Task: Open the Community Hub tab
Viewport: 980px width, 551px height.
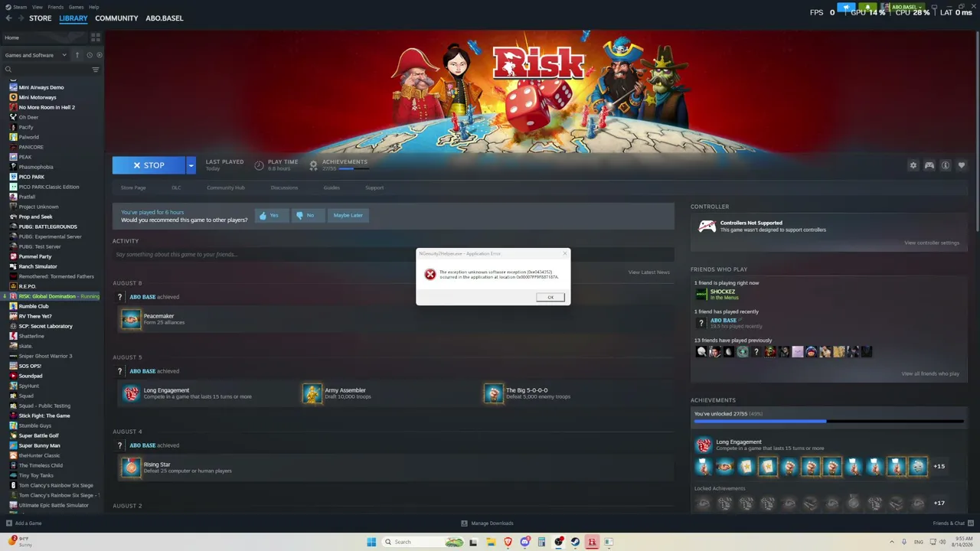Action: point(226,187)
